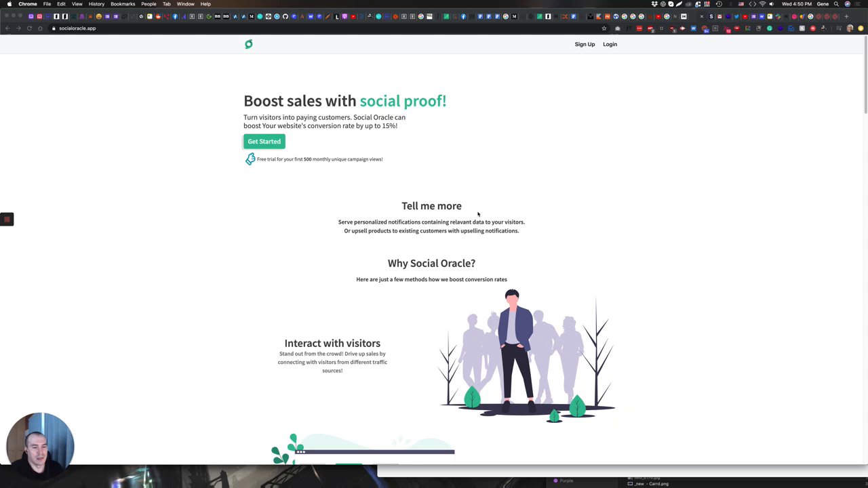Click the blue W extension icon
This screenshot has width=868, height=488.
point(693,28)
